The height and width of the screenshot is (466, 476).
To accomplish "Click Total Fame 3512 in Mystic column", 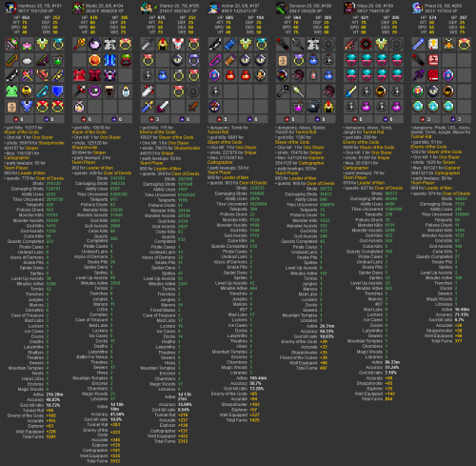I will tap(104, 461).
